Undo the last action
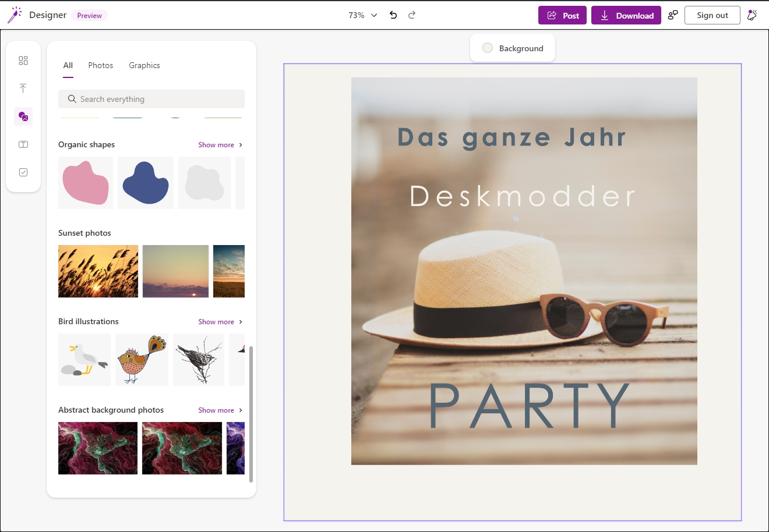 393,15
